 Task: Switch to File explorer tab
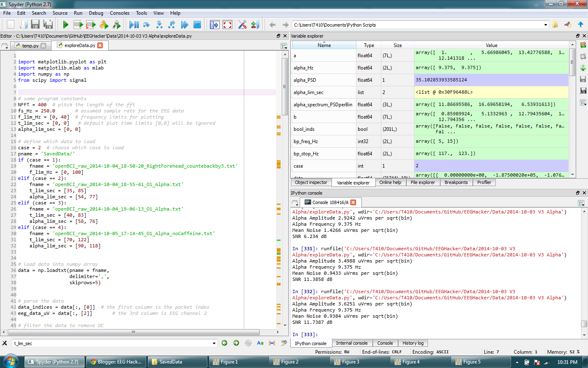click(x=423, y=182)
